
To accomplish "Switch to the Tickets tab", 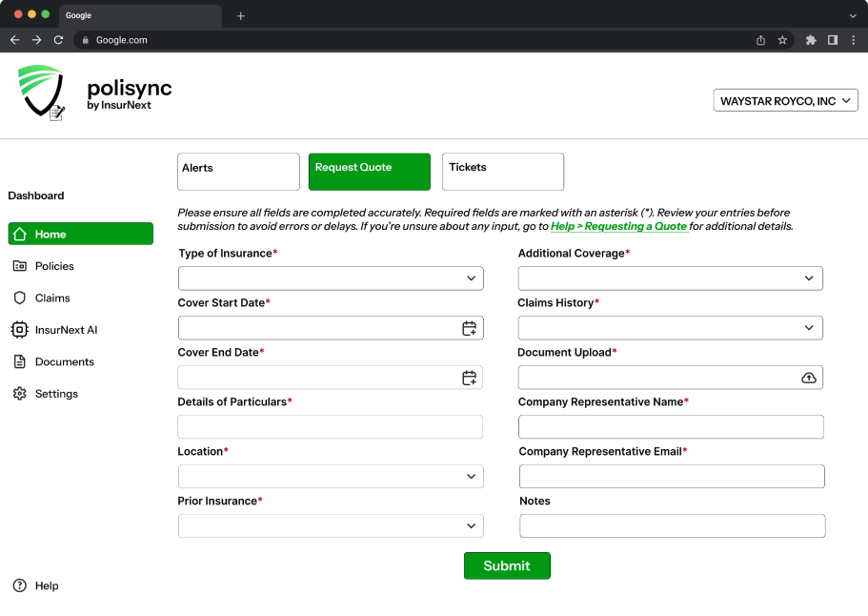I will tap(503, 172).
